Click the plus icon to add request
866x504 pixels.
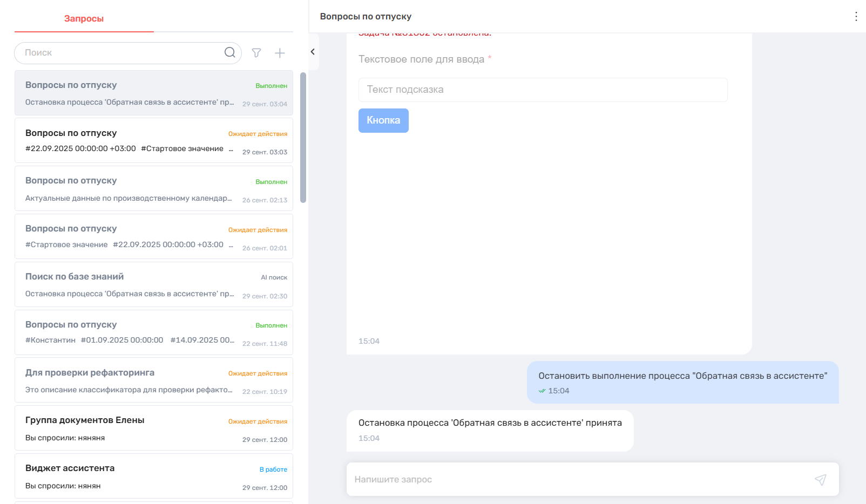click(280, 53)
